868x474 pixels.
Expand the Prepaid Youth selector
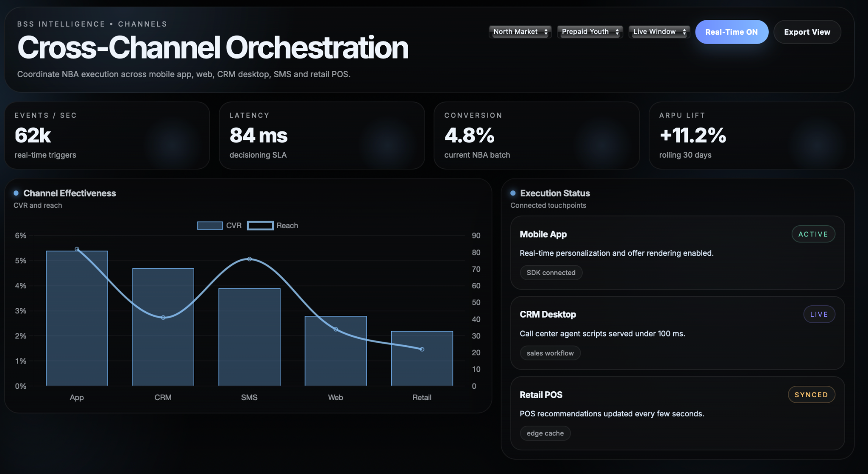(x=590, y=32)
